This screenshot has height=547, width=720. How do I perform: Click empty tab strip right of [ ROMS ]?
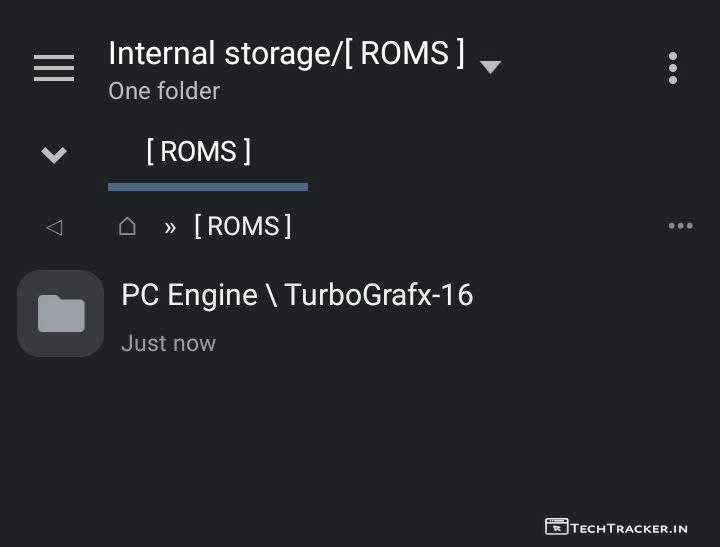click(500, 153)
